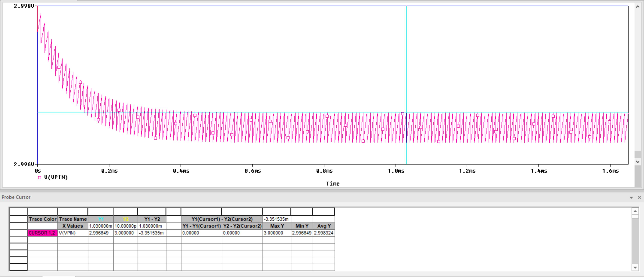Click the 2.996V y-axis label
644x277 pixels.
point(24,164)
